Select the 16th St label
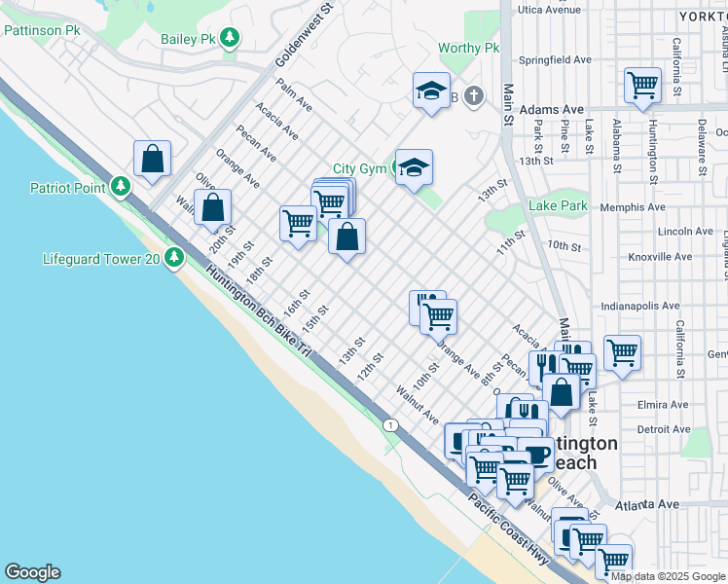The image size is (728, 584). click(x=297, y=304)
